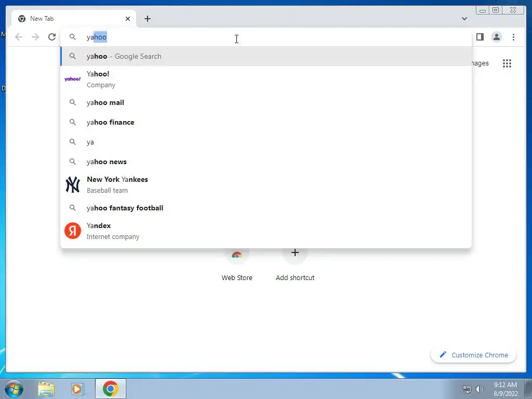Click the magnifier icon beside 'yahoo fantasy football'

73,207
